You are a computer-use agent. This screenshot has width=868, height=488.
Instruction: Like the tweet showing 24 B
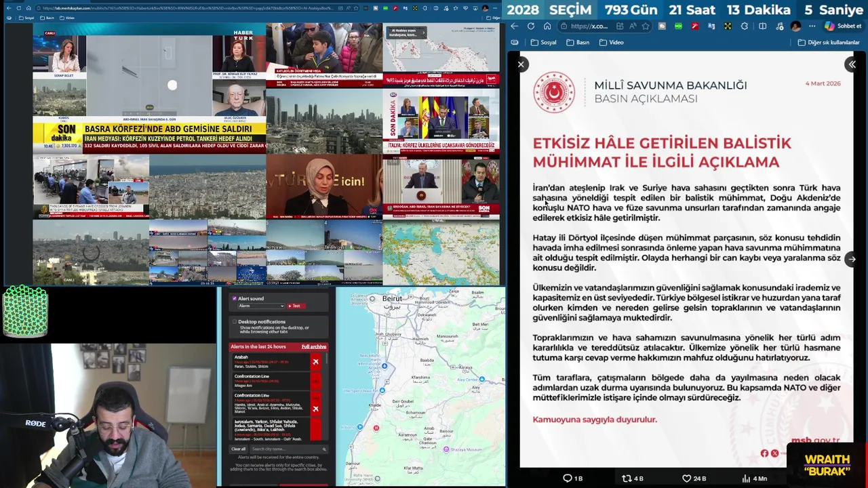coord(694,479)
